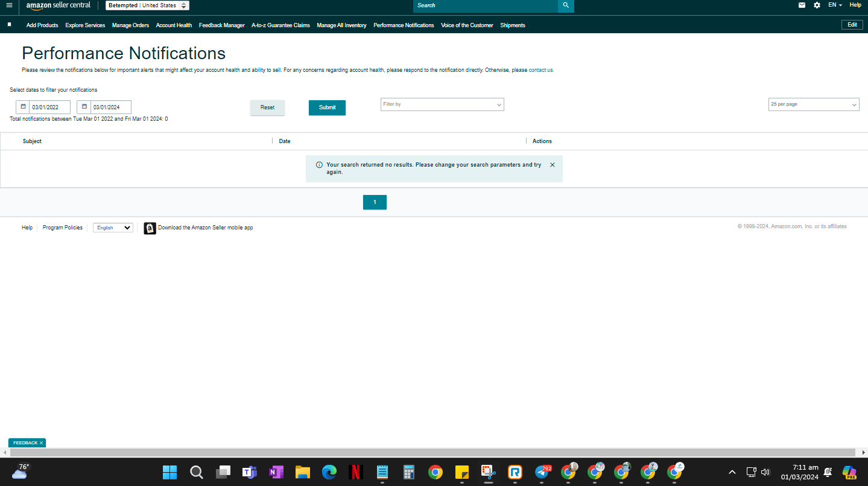Open OneNote from the taskbar
The height and width of the screenshot is (486, 868).
(x=276, y=472)
